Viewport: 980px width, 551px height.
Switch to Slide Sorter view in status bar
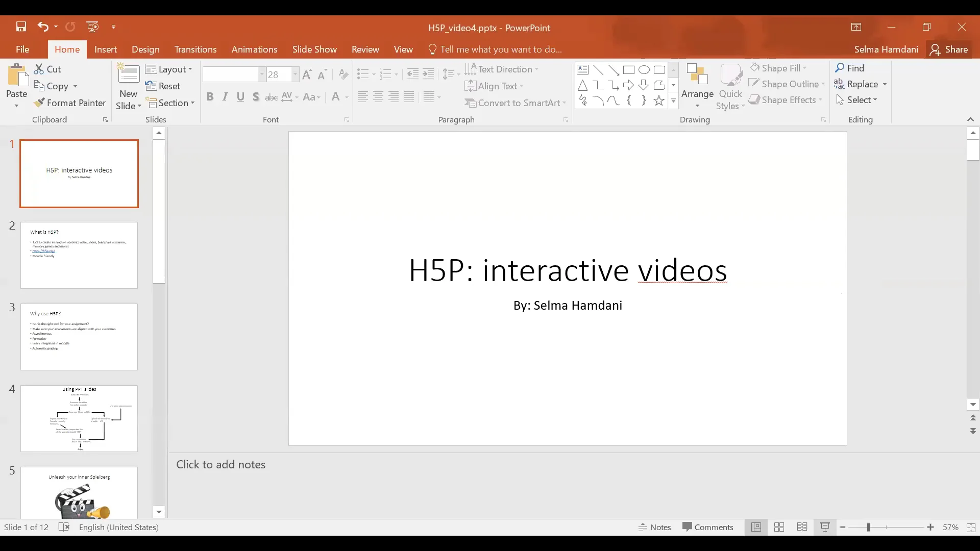[779, 527]
